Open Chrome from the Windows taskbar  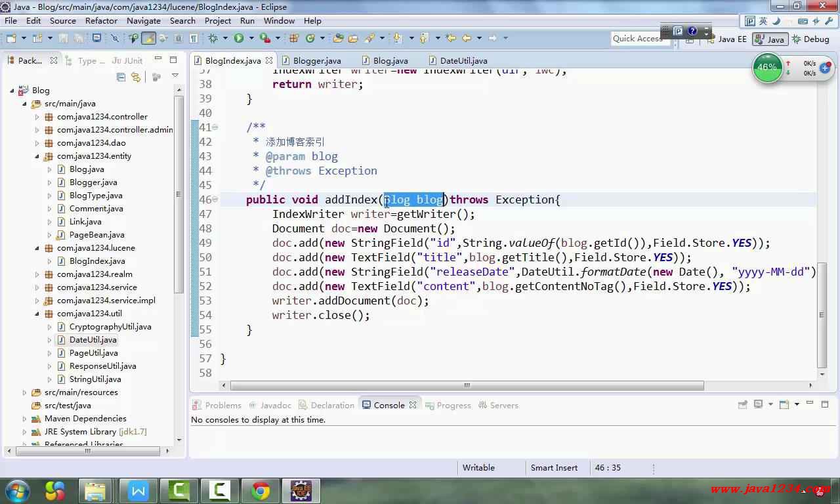point(261,491)
